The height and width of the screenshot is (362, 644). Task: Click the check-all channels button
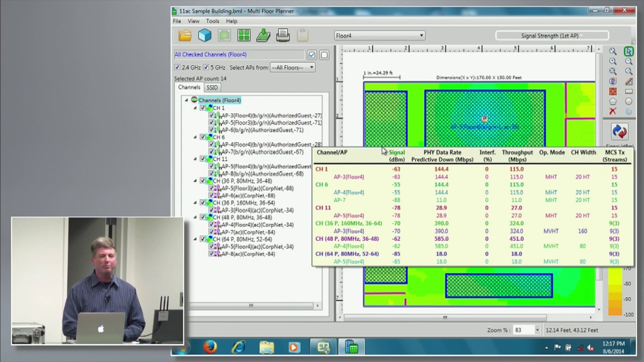[312, 55]
